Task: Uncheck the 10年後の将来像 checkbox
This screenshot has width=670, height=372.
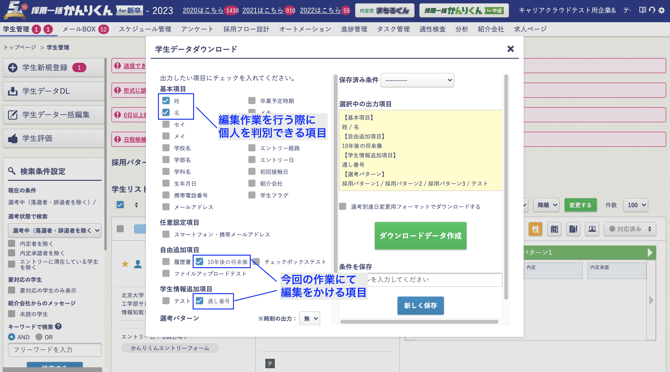Action: pos(200,261)
